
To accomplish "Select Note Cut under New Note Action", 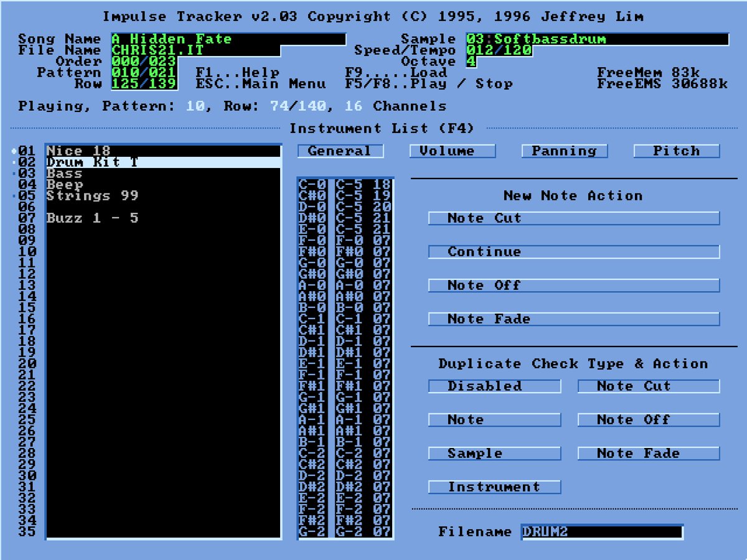I will pyautogui.click(x=574, y=218).
